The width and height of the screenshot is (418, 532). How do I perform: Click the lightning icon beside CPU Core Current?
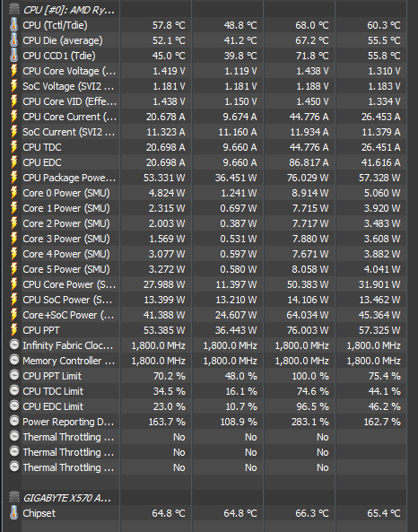pos(13,117)
